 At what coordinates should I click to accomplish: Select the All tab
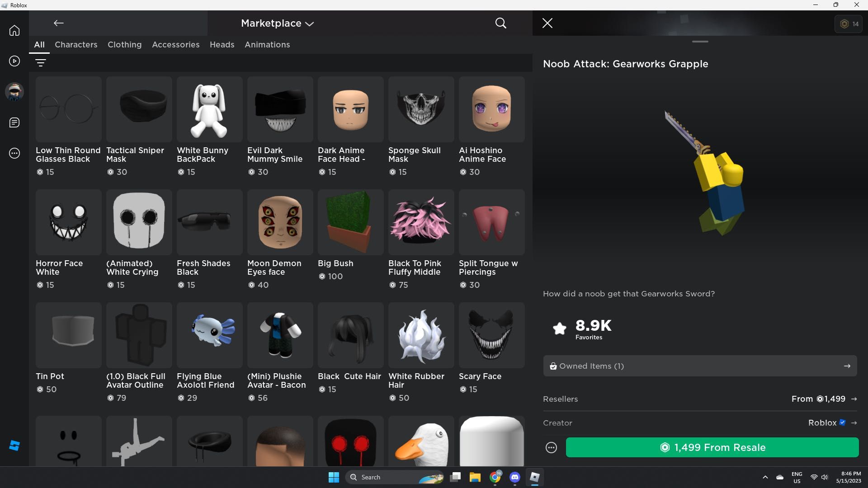click(x=39, y=45)
